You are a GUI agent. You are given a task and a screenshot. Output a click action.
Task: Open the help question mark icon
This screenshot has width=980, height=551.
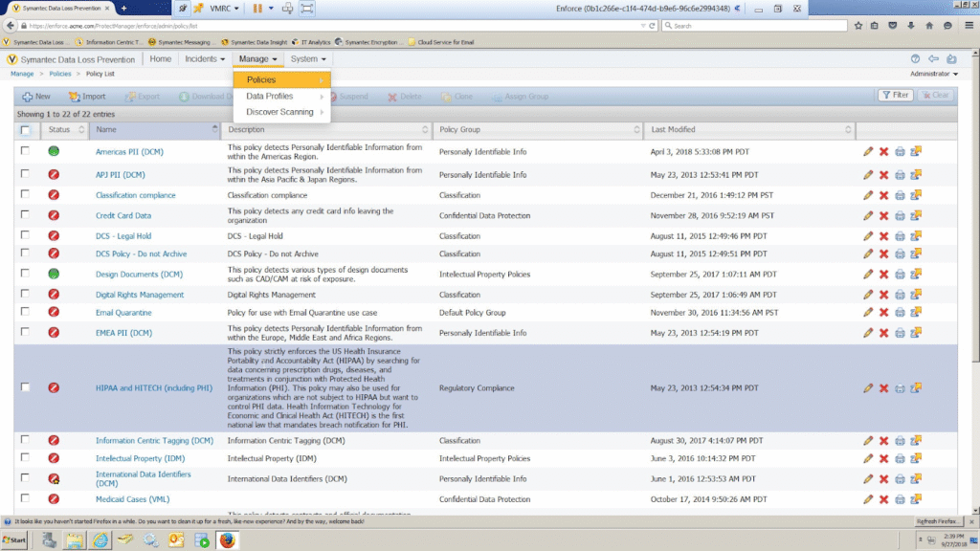point(916,59)
